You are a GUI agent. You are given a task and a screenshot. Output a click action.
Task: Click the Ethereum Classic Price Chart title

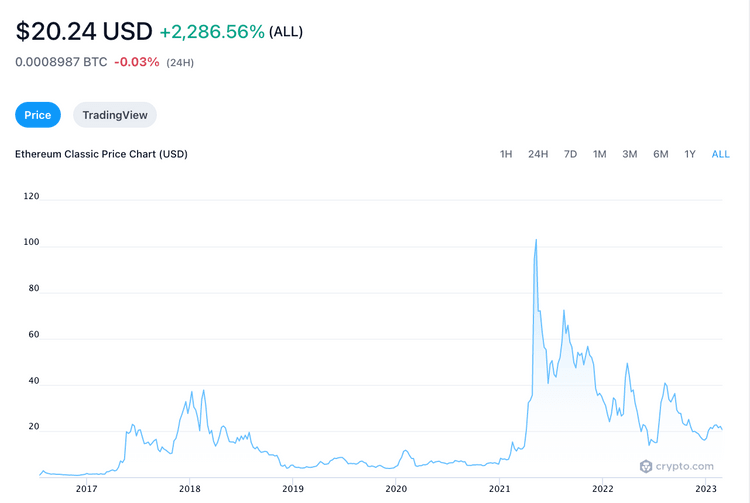coord(101,154)
